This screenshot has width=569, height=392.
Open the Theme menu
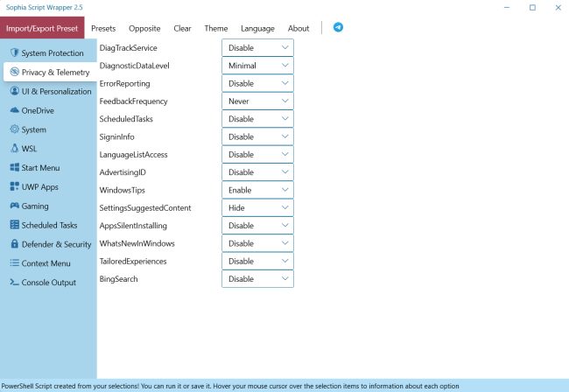click(216, 28)
